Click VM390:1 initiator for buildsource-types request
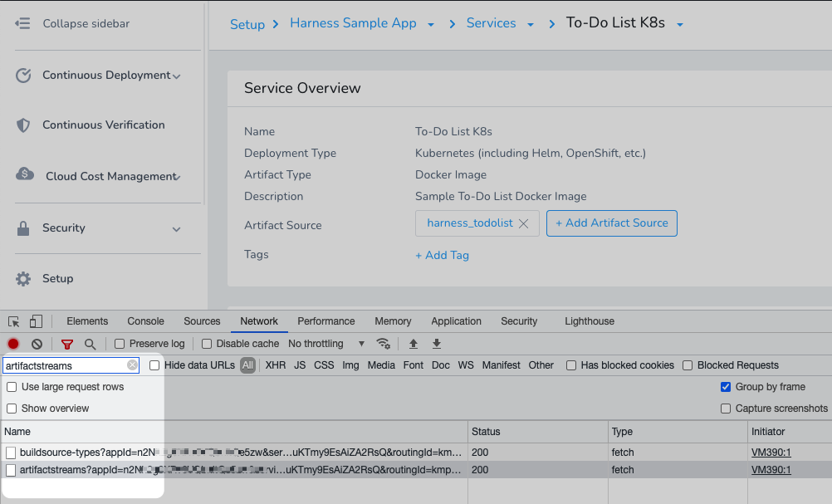The image size is (832, 504). coord(771,453)
